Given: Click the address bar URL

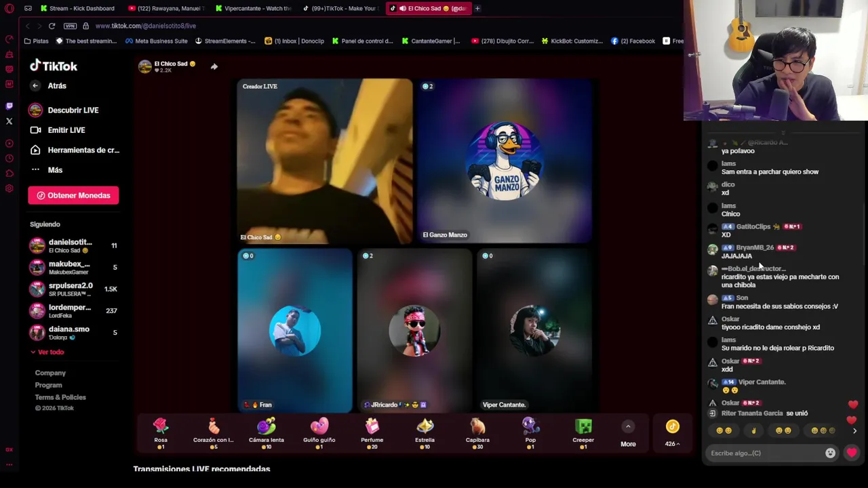Looking at the screenshot, I should tap(145, 26).
